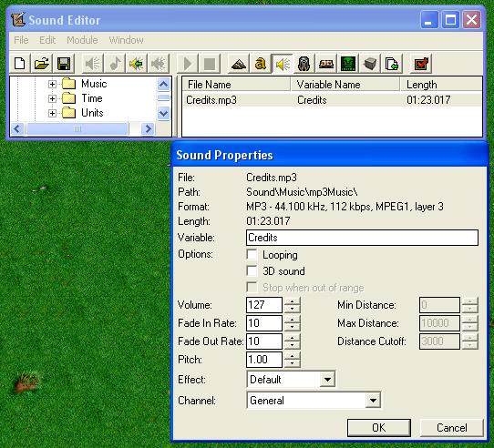The height and width of the screenshot is (448, 494).
Task: Click the highlighted Sound Editor speaker icon
Action: (x=283, y=64)
